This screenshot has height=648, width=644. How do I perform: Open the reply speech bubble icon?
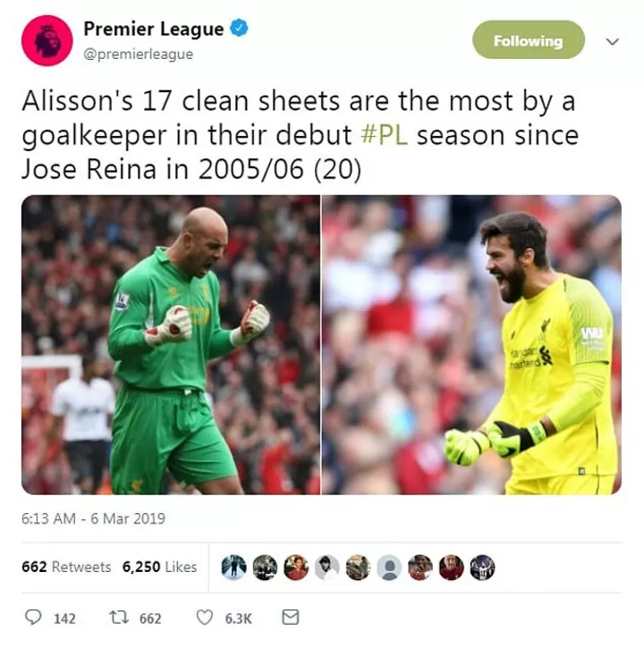pos(33,617)
